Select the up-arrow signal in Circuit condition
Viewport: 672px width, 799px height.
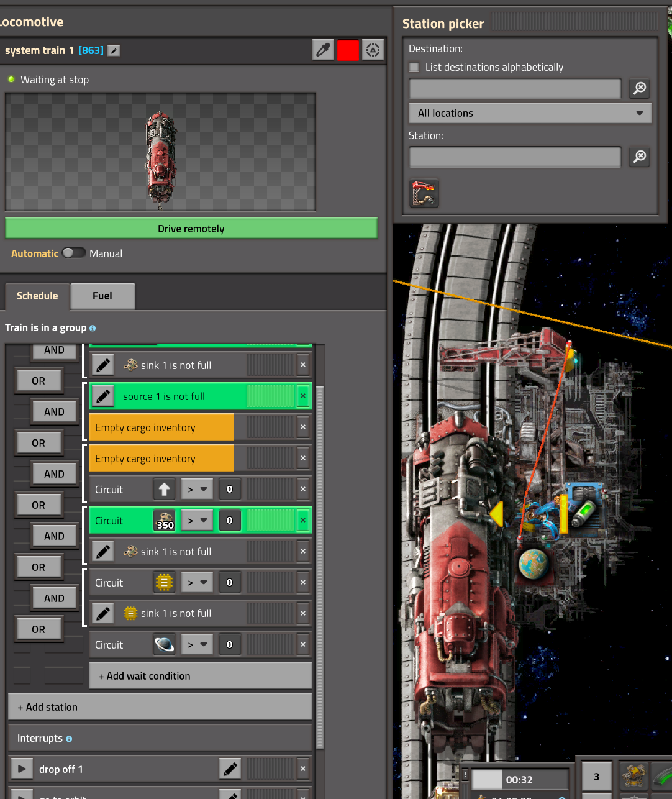click(x=165, y=490)
